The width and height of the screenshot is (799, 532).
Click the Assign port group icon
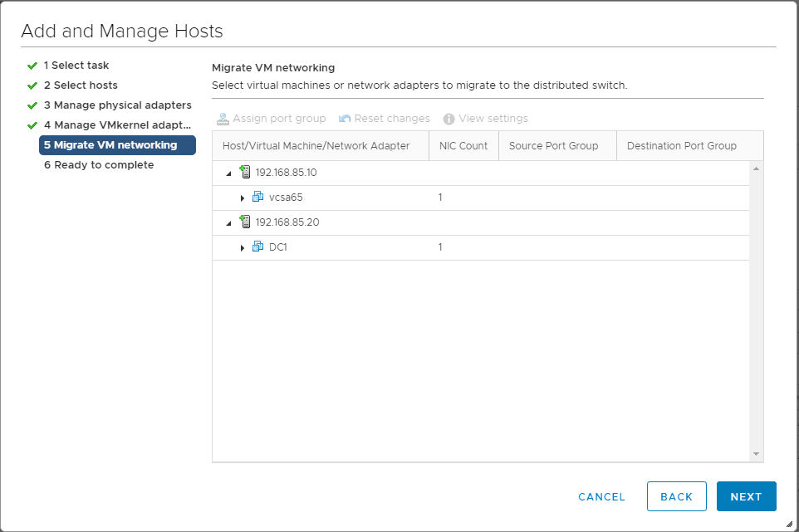(x=222, y=119)
